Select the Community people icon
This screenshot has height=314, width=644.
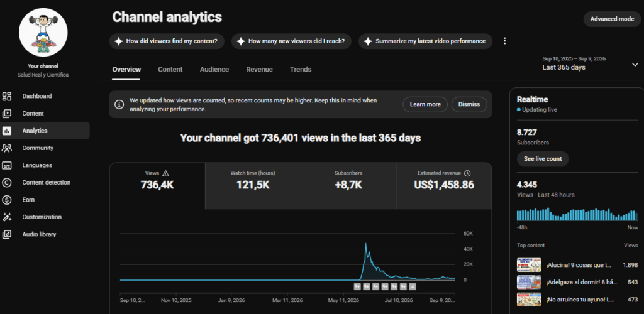click(x=7, y=148)
